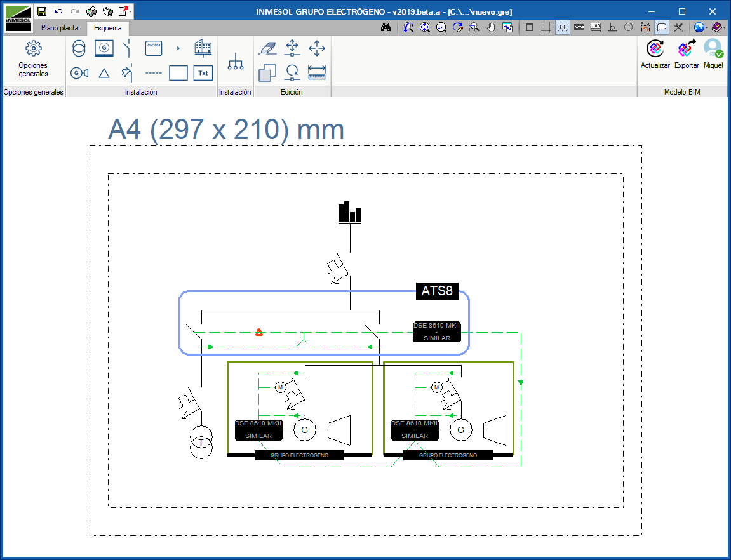This screenshot has width=731, height=560.
Task: Click Actualizar BIM model button
Action: (x=655, y=55)
